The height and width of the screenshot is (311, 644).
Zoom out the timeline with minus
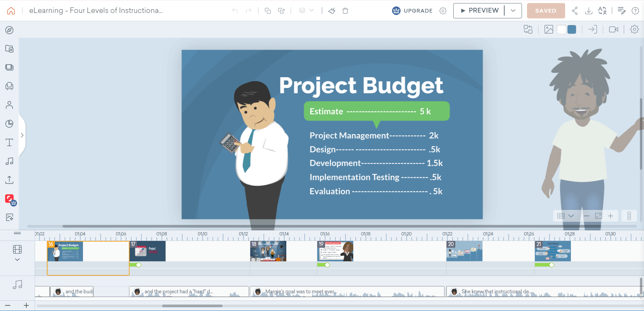pos(8,306)
